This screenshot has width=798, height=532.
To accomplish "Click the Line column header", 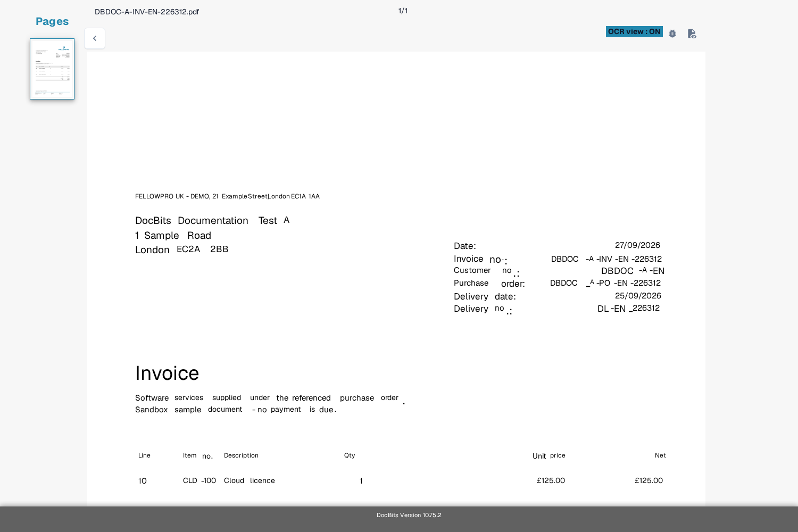I will tap(144, 455).
